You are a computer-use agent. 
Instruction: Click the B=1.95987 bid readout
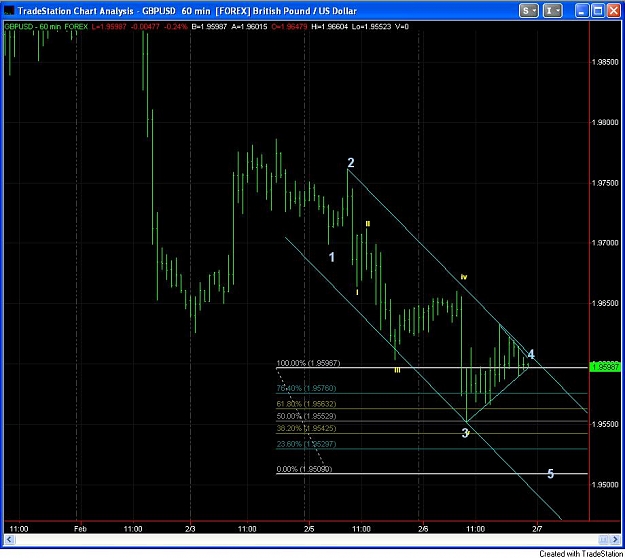(209, 27)
